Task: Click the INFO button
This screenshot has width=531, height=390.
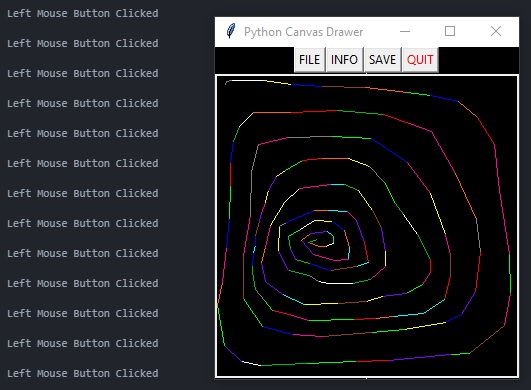Action: (x=344, y=60)
